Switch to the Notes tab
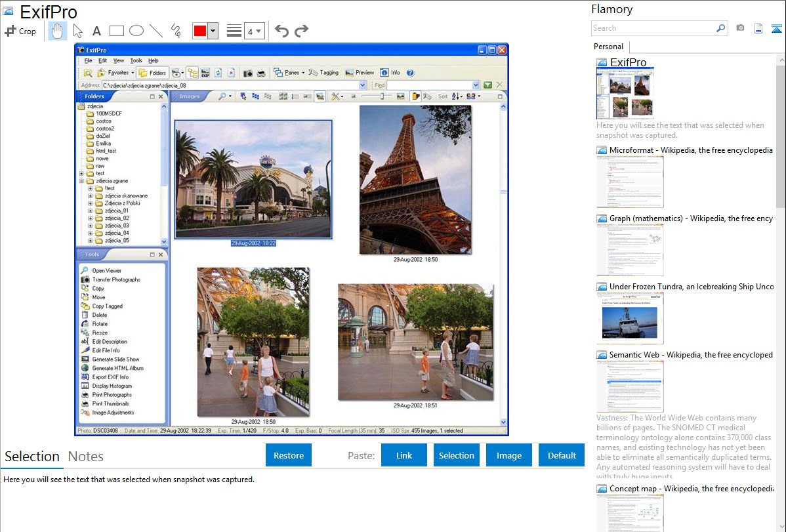The image size is (786, 532). click(x=86, y=457)
